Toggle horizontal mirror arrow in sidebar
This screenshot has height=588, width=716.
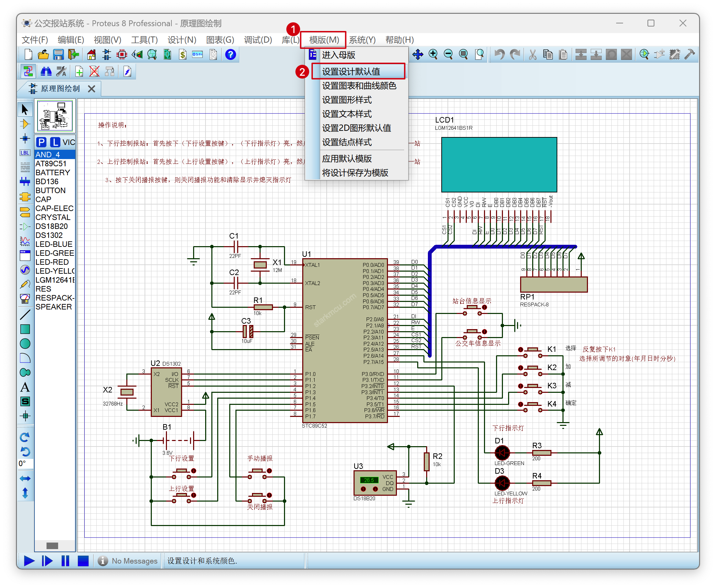point(25,478)
